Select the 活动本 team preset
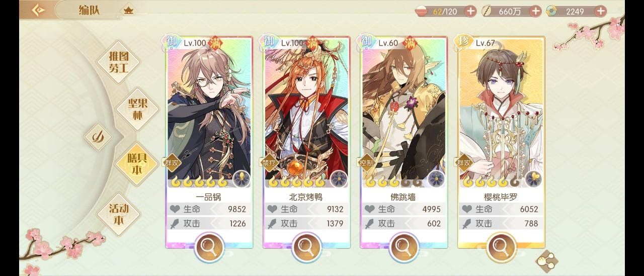644x276 pixels. [119, 214]
